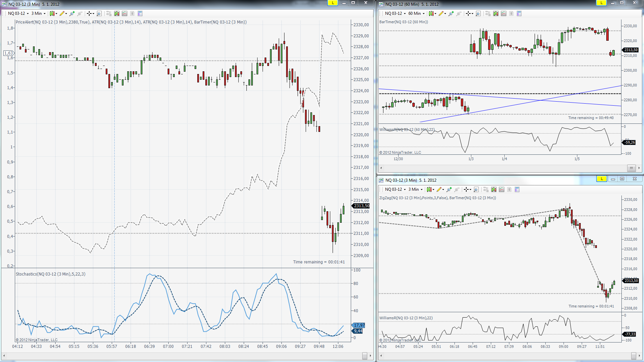Toggle yellow L link button on left chart
The width and height of the screenshot is (644, 362).
tap(333, 3)
